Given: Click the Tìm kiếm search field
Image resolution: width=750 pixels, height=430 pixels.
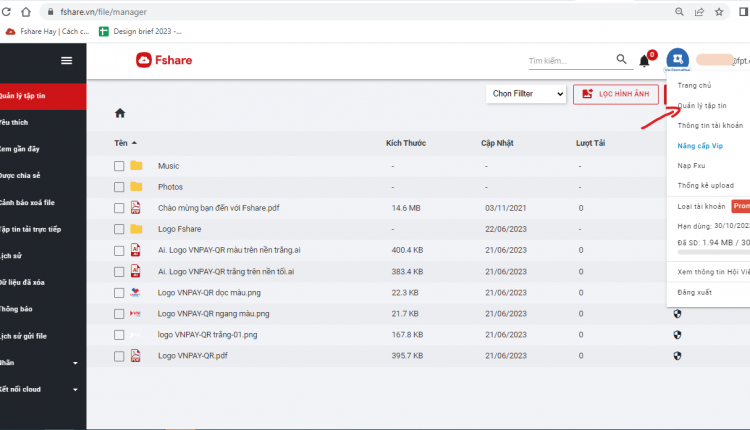Looking at the screenshot, I should (x=571, y=61).
